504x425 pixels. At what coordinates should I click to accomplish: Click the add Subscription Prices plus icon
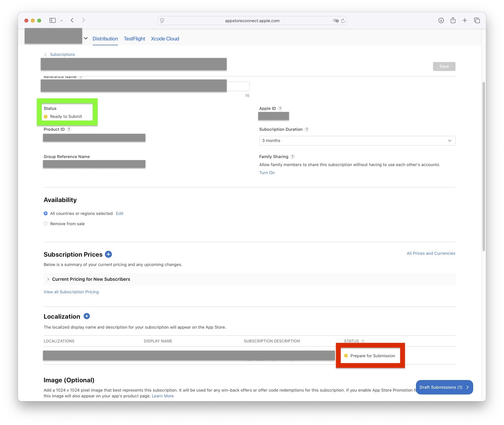[109, 254]
